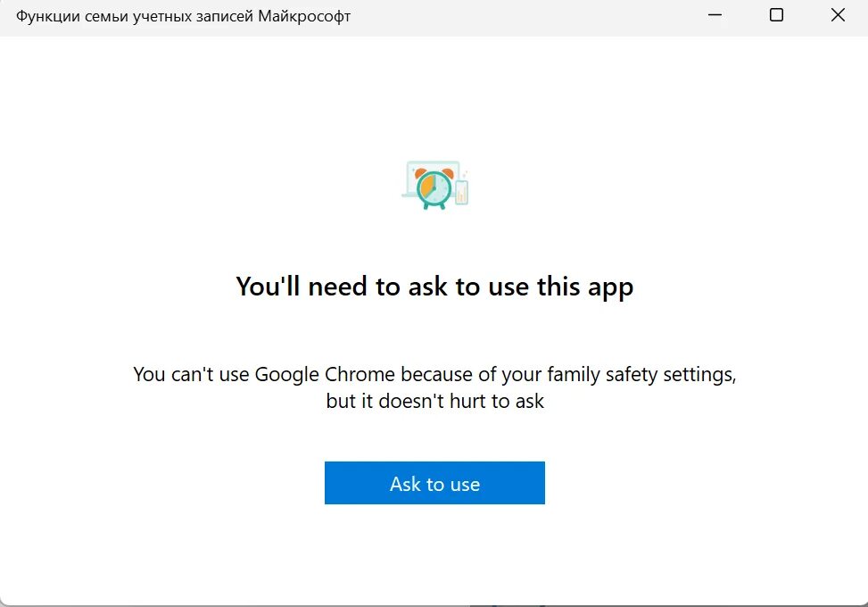This screenshot has width=868, height=607.
Task: Click the words You can't use in message
Action: coord(191,373)
